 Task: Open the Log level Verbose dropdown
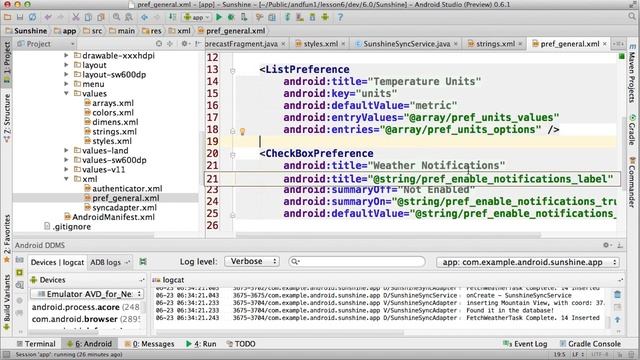[x=252, y=261]
